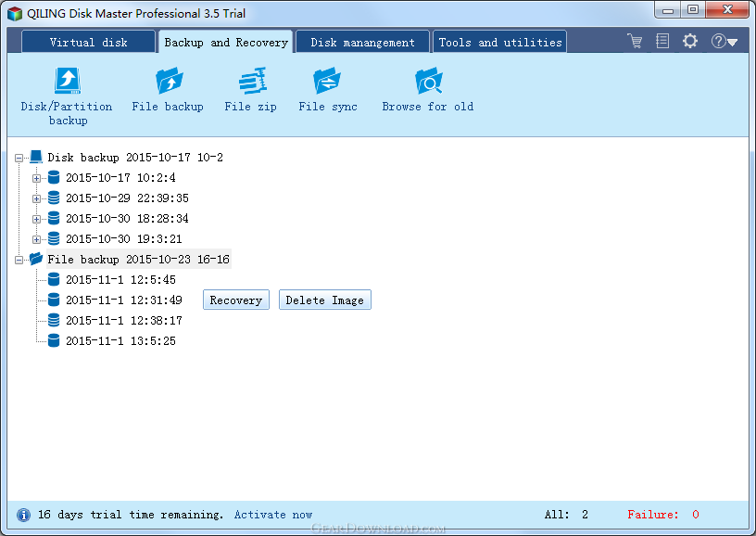Screen dimensions: 756x536
Task: Click the Activate now link
Action: [x=273, y=515]
